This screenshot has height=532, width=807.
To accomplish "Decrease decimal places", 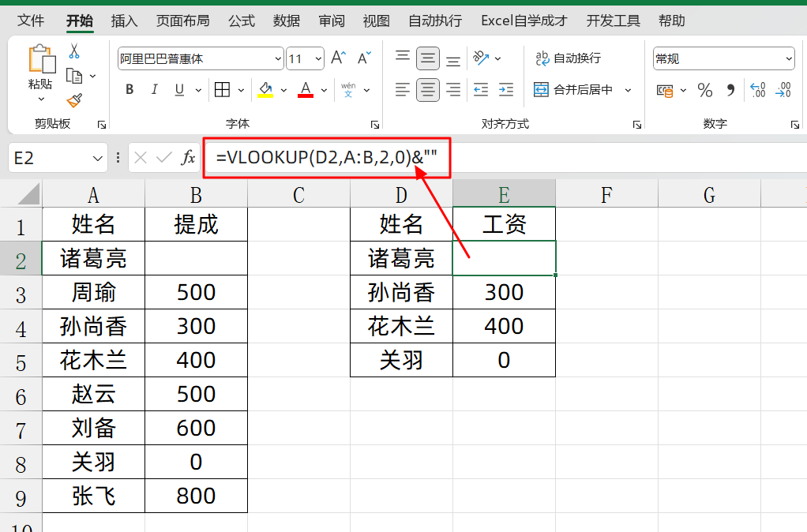I will pos(783,90).
